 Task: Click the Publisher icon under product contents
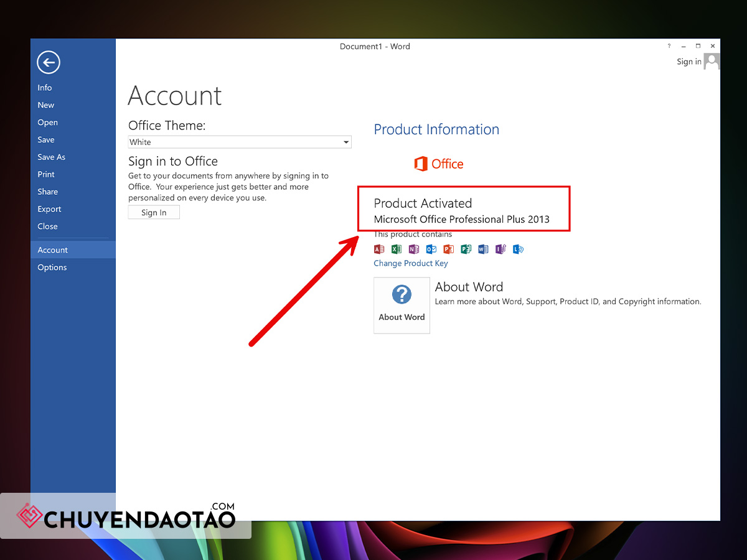[466, 250]
